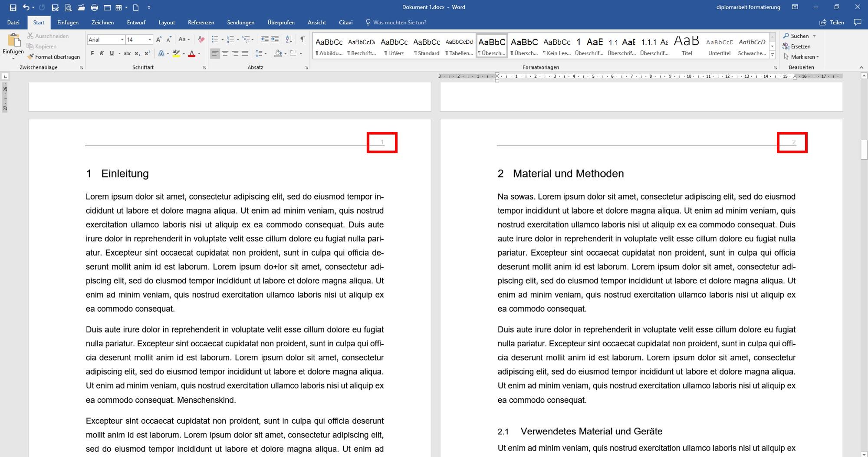Open the Citavi tab
868x457 pixels.
tap(346, 23)
